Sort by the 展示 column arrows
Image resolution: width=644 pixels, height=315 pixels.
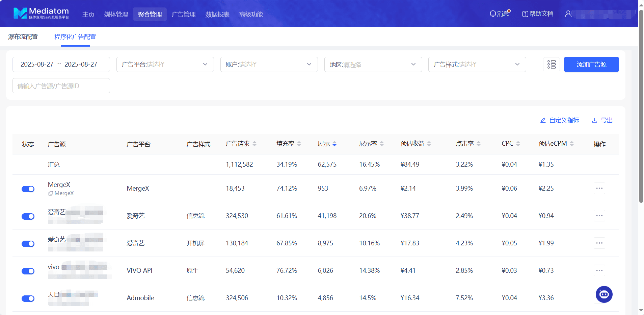click(x=334, y=144)
